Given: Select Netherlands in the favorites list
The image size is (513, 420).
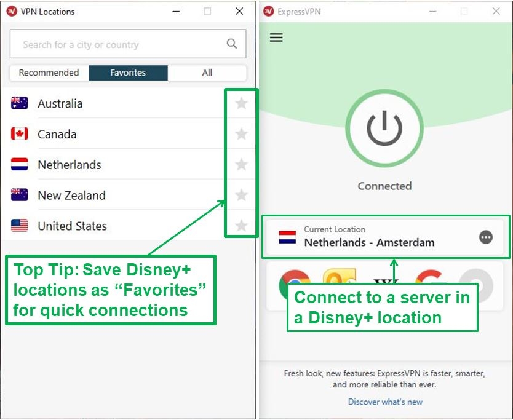Looking at the screenshot, I should coord(128,165).
